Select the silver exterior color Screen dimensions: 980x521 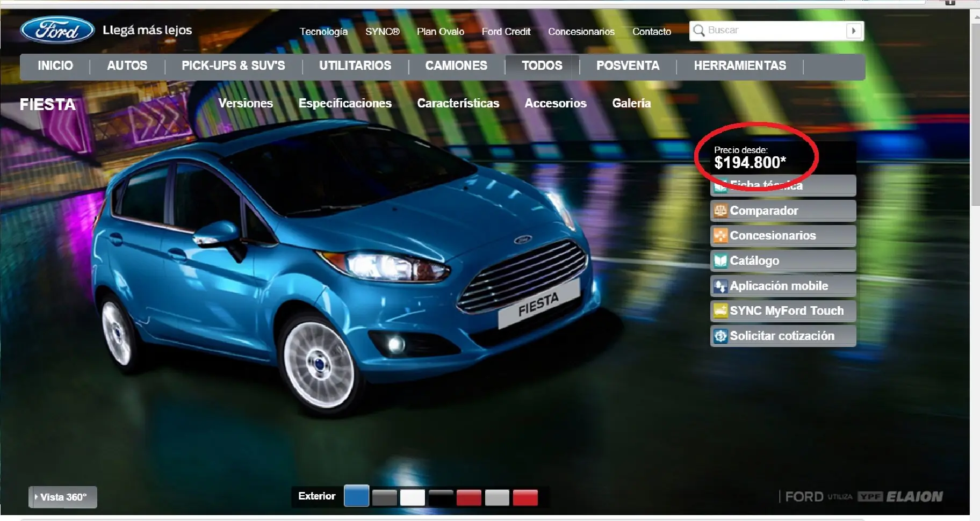(x=497, y=497)
